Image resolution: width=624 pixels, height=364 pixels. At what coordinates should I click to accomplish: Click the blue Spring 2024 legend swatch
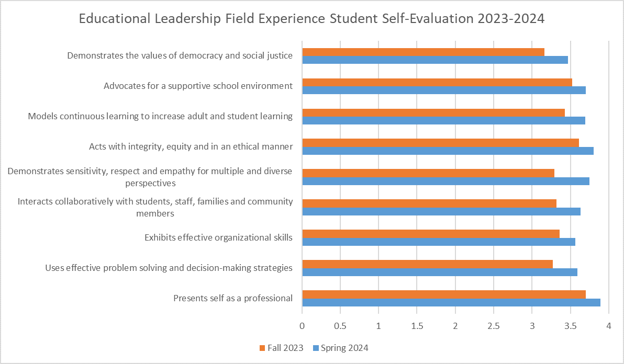316,348
